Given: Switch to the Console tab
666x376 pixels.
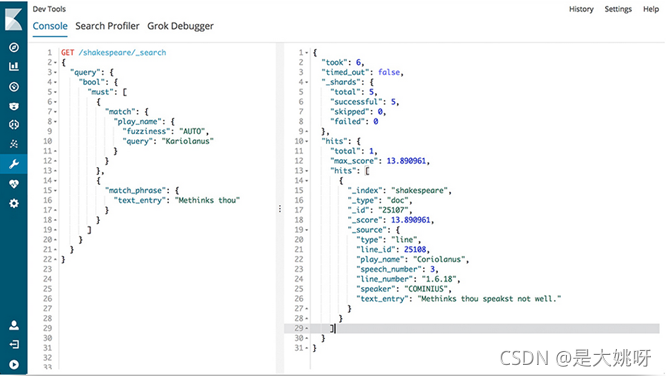Looking at the screenshot, I should 50,26.
